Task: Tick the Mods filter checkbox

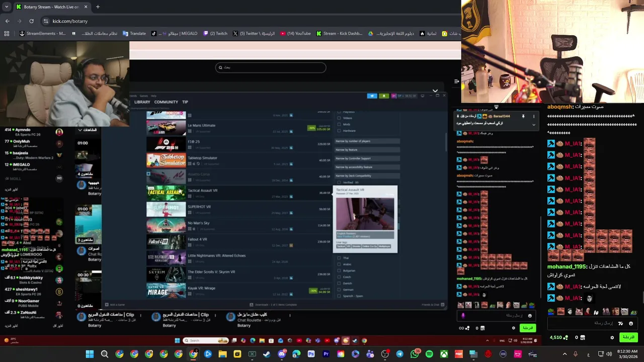Action: click(339, 124)
